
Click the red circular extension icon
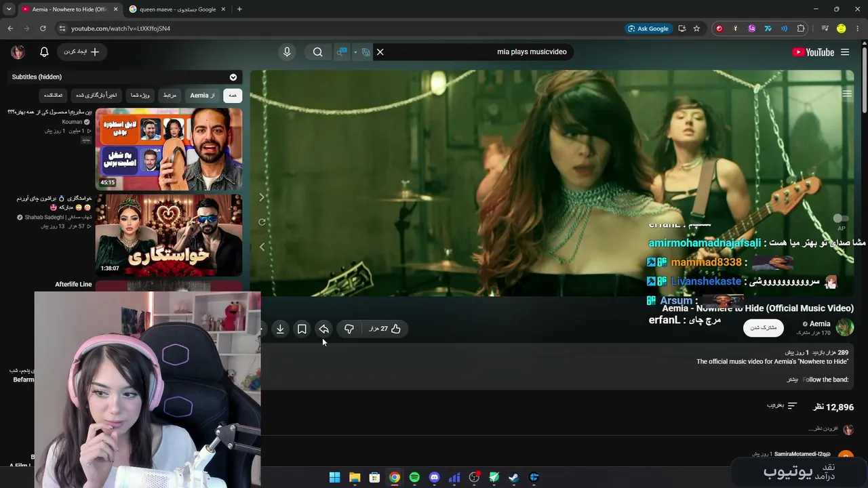[x=719, y=28]
